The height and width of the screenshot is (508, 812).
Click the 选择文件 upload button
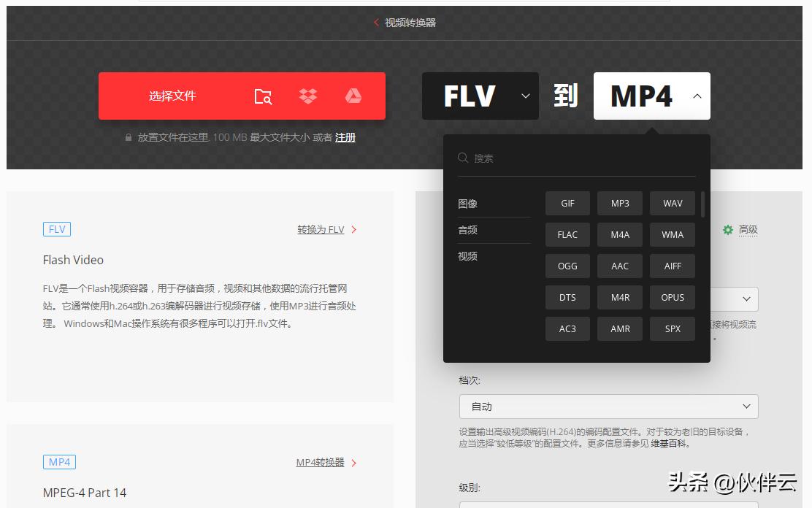coord(172,96)
